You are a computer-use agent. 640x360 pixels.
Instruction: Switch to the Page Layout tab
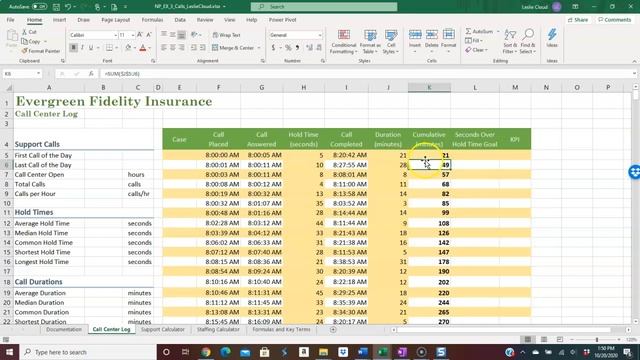(x=116, y=20)
